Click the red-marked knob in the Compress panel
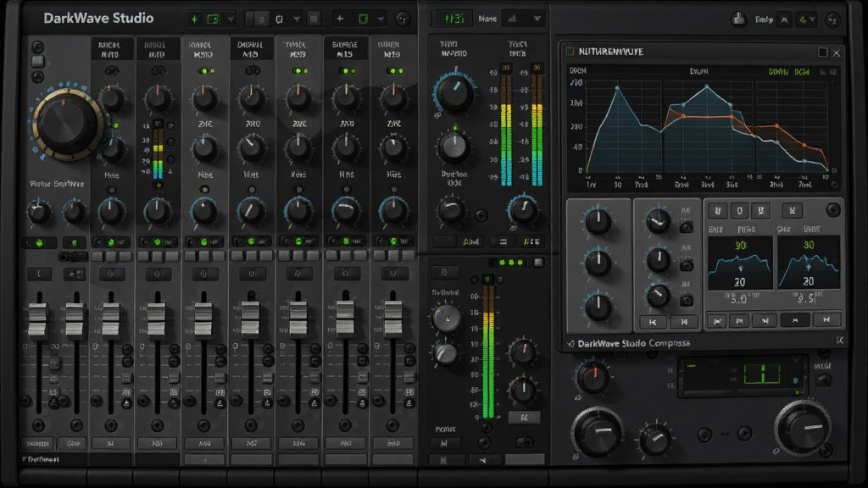Image resolution: width=868 pixels, height=488 pixels. (593, 377)
